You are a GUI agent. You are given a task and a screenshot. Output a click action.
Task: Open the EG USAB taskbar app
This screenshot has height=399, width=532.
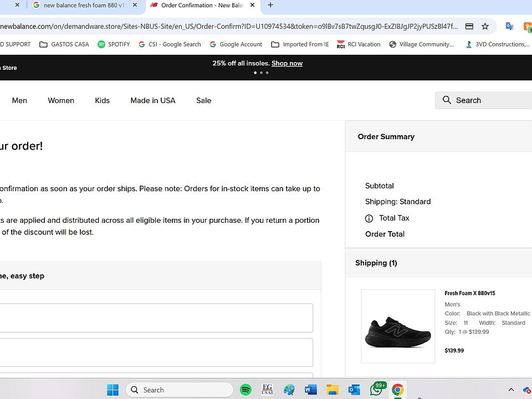tap(267, 390)
